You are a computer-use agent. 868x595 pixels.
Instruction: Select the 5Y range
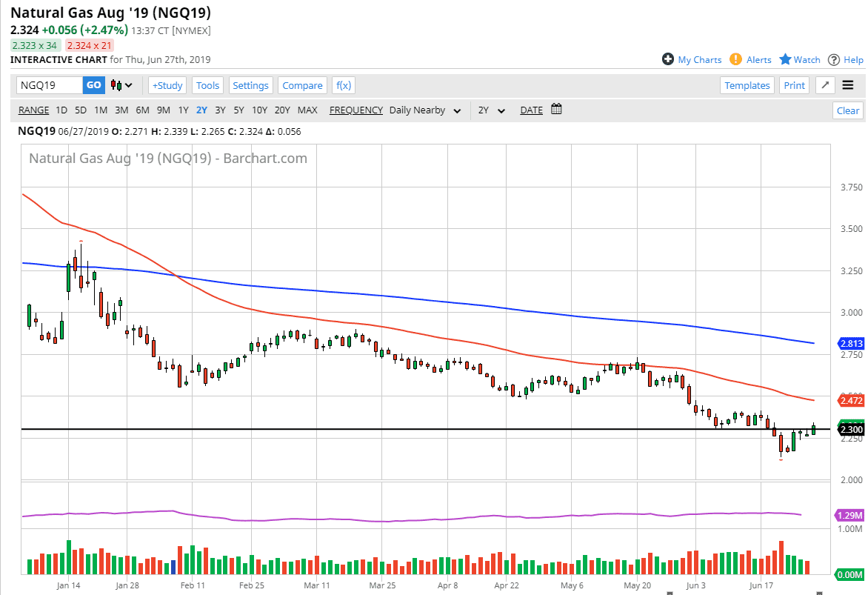pyautogui.click(x=238, y=110)
